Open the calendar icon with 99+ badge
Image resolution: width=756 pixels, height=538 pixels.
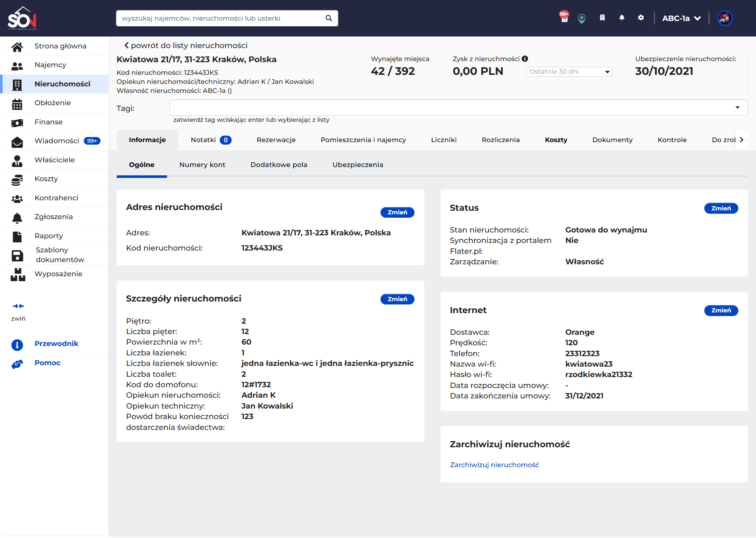click(x=564, y=17)
